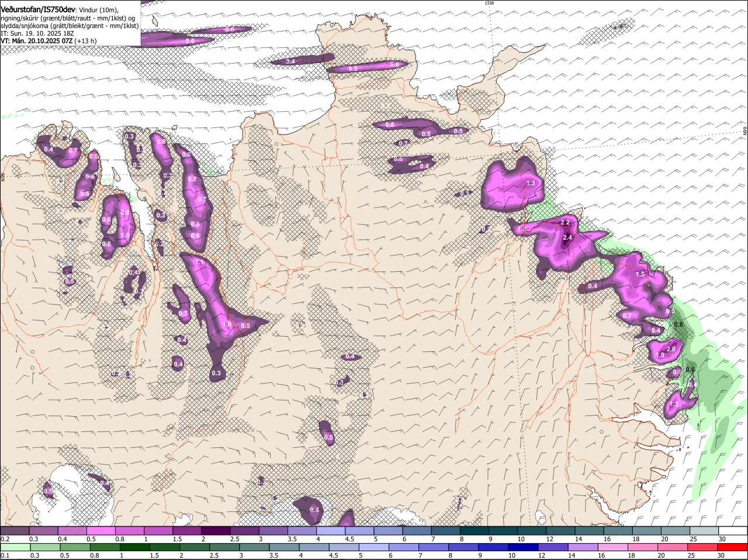Click the 30 label on the purple scale
Viewport: 748px width, 560px height.
tap(722, 539)
